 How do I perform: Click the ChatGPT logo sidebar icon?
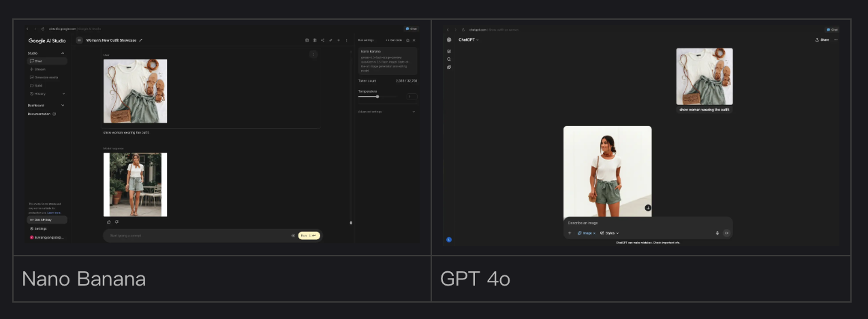tap(449, 40)
